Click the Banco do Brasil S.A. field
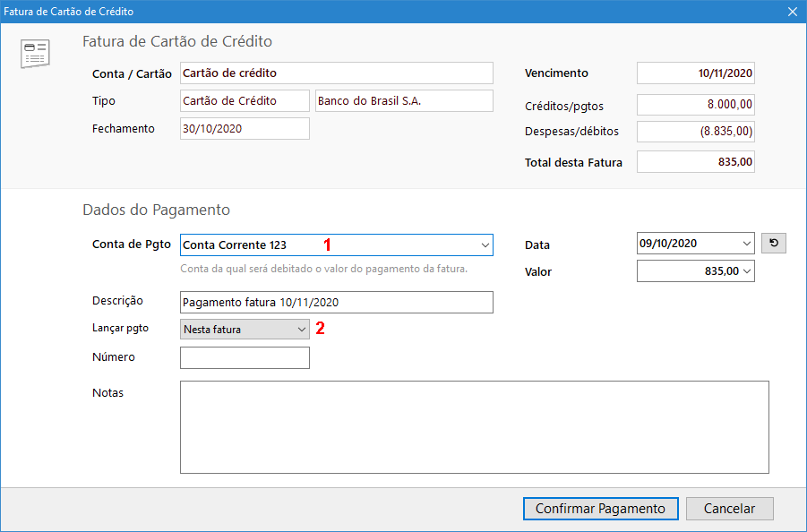The image size is (807, 532). 403,101
